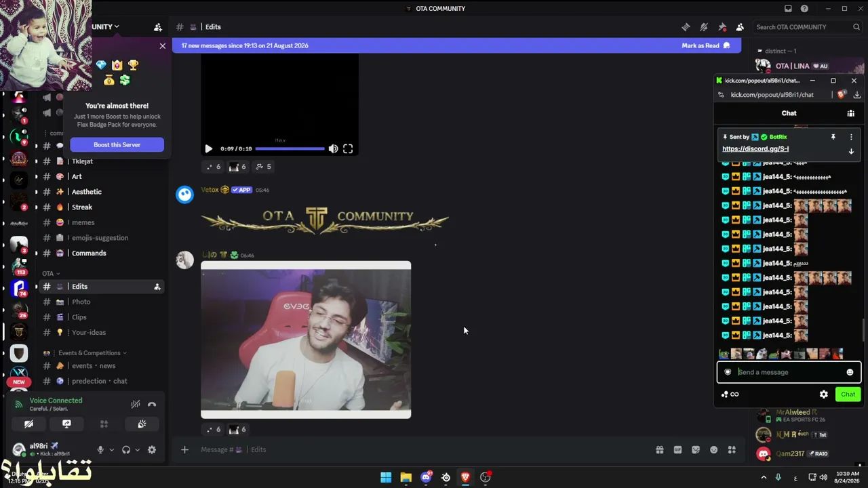This screenshot has height=488, width=868.
Task: Open the Discord emoji picker
Action: tap(713, 450)
